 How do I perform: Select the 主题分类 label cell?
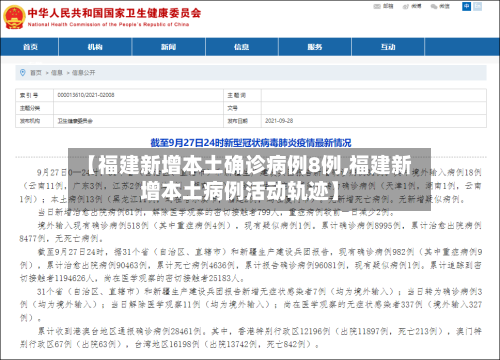(34, 108)
